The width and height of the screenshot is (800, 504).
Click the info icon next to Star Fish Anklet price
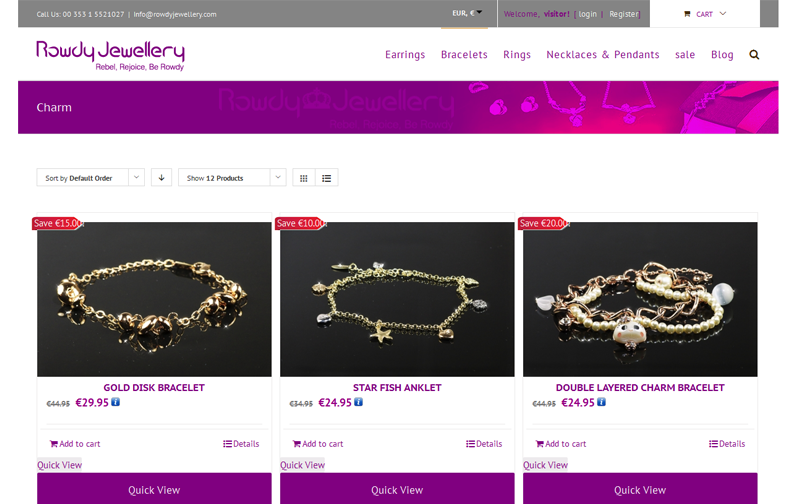359,402
